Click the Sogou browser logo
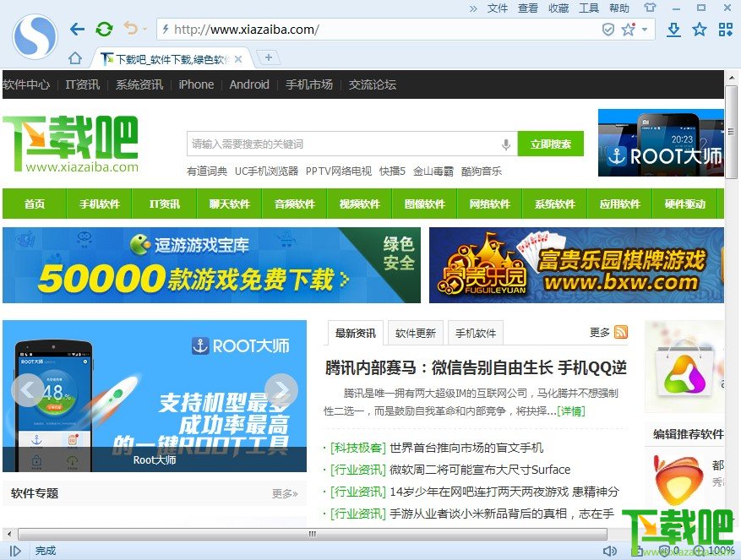 click(x=35, y=37)
